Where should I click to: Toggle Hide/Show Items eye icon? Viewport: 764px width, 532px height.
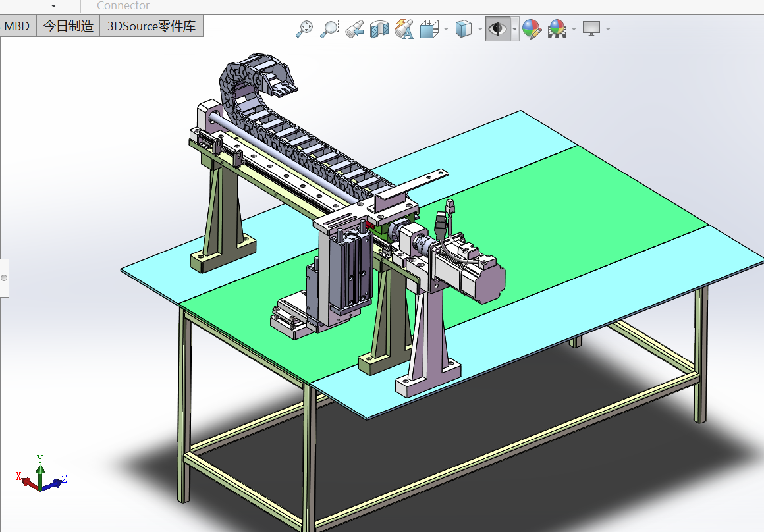[x=497, y=29]
